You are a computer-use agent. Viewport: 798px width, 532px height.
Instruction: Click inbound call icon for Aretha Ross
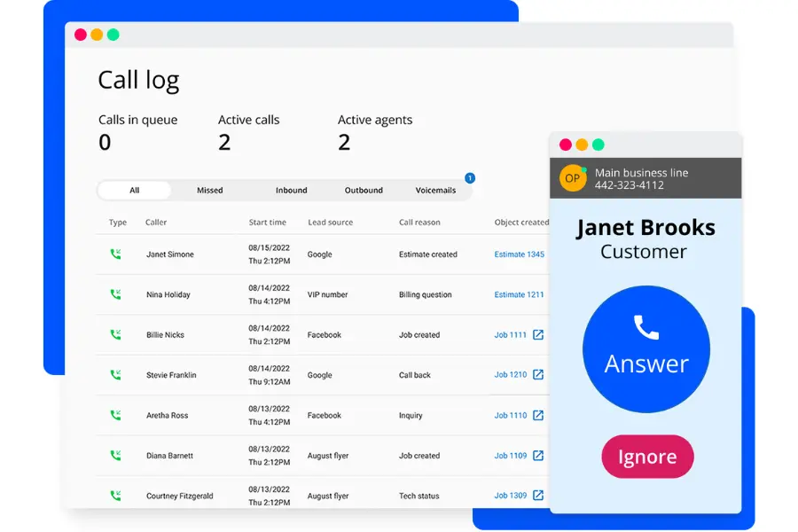pos(115,414)
